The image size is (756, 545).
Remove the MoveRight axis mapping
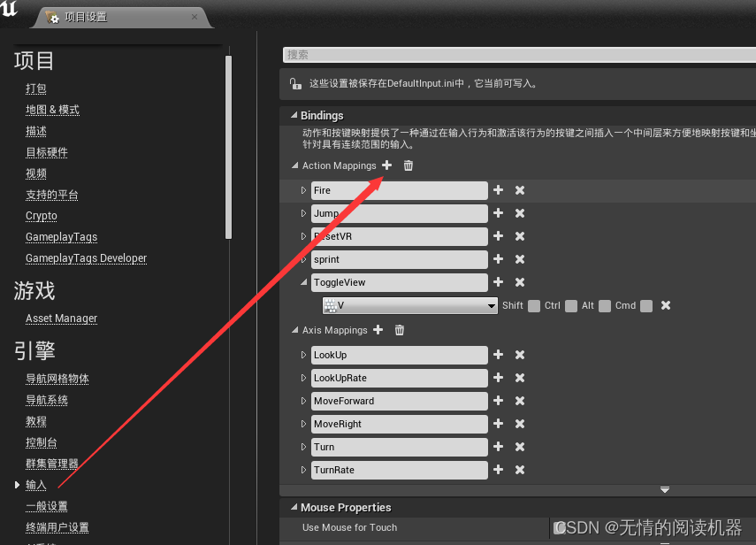[x=519, y=424]
